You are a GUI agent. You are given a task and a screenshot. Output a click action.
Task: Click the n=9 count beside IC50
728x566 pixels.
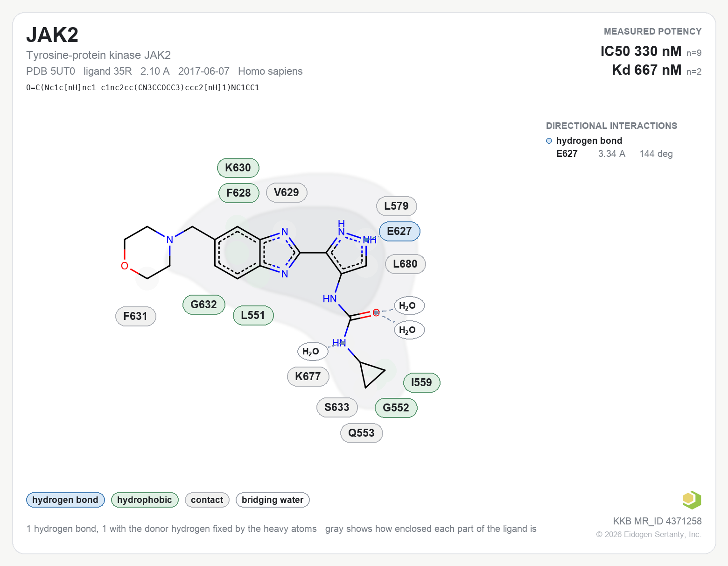[x=694, y=53]
